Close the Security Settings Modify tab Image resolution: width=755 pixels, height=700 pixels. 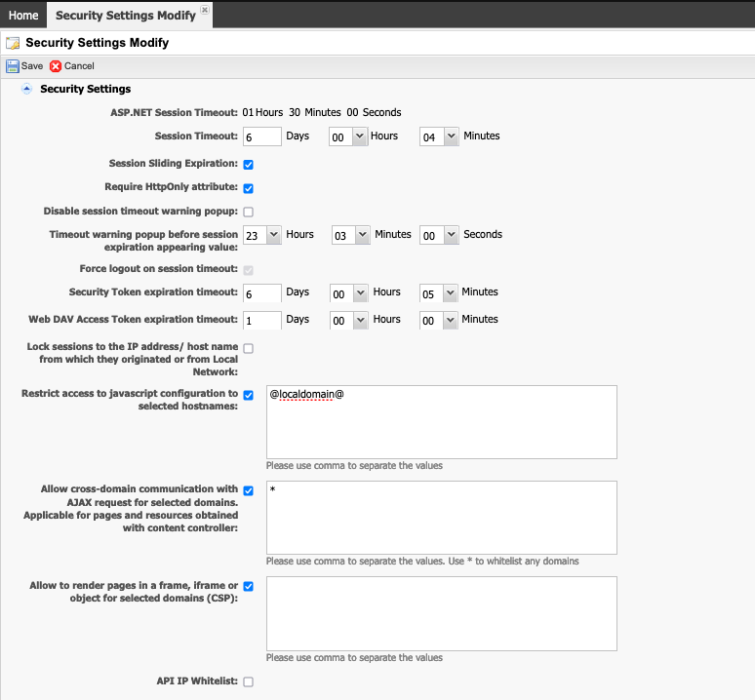205,10
